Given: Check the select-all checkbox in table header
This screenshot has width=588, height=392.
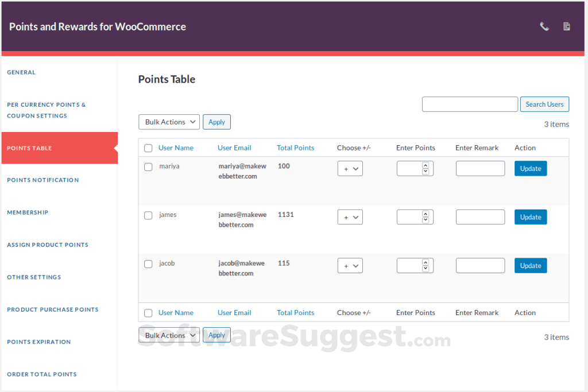Looking at the screenshot, I should point(148,148).
